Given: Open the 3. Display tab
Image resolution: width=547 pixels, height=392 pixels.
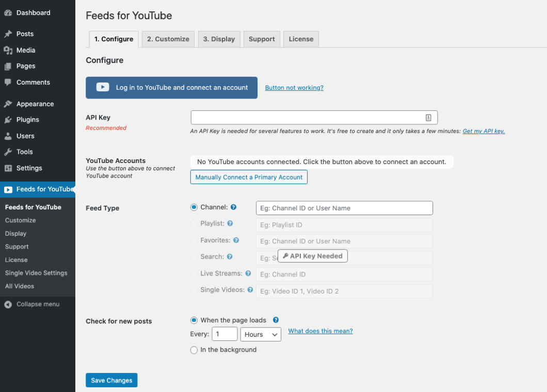Looking at the screenshot, I should (219, 39).
